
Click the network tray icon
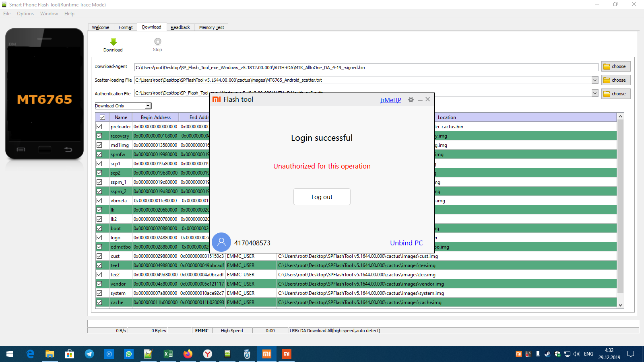(x=567, y=354)
